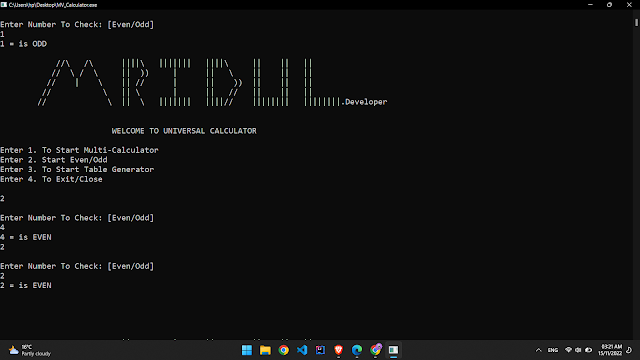Open the clock showing 03:21 AM
640x360 pixels.
pos(610,350)
